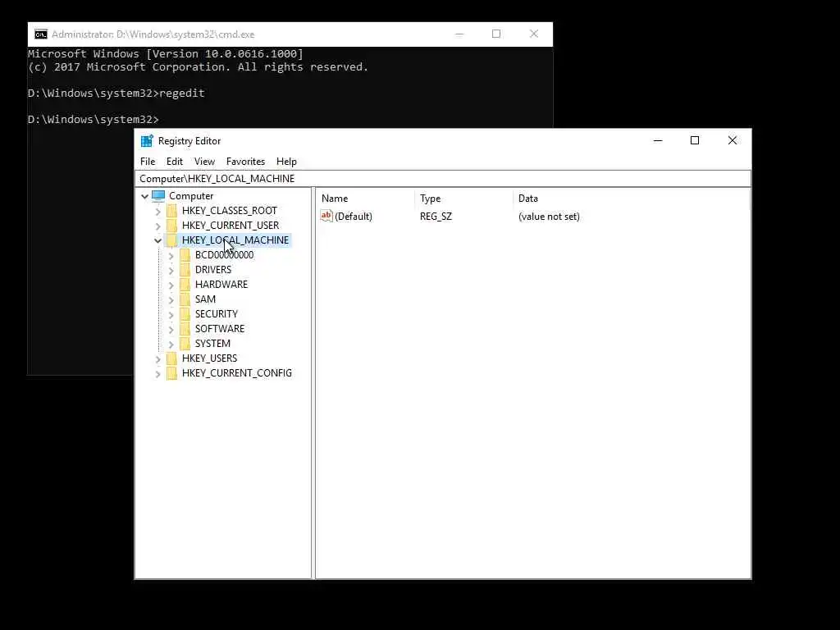Close the Registry Editor window
Viewport: 840px width, 630px height.
[733, 140]
